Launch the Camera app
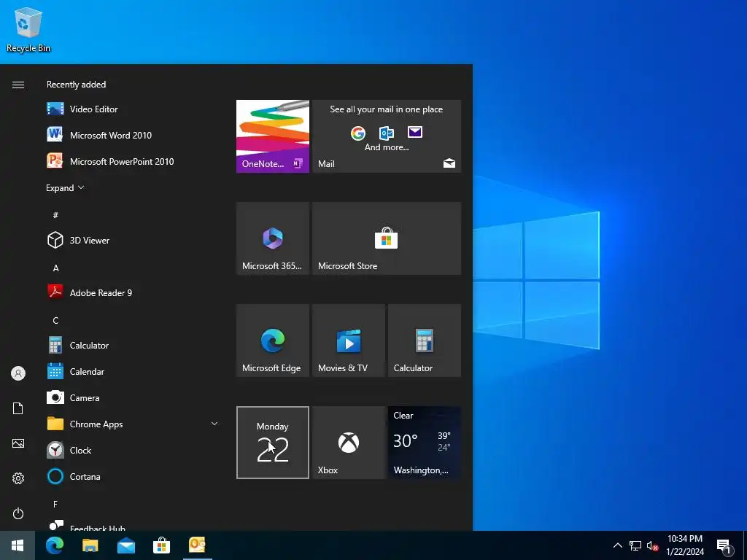Screen dimensions: 747x560 click(133, 397)
